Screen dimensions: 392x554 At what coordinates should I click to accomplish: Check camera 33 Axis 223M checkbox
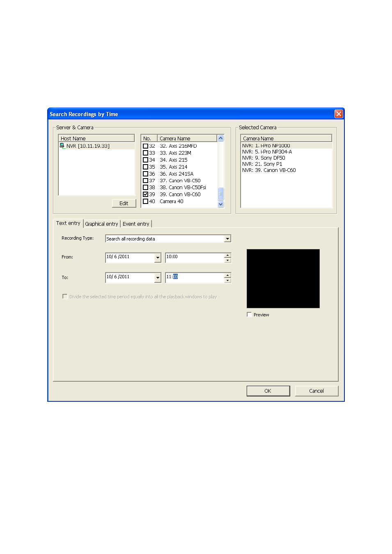(145, 153)
